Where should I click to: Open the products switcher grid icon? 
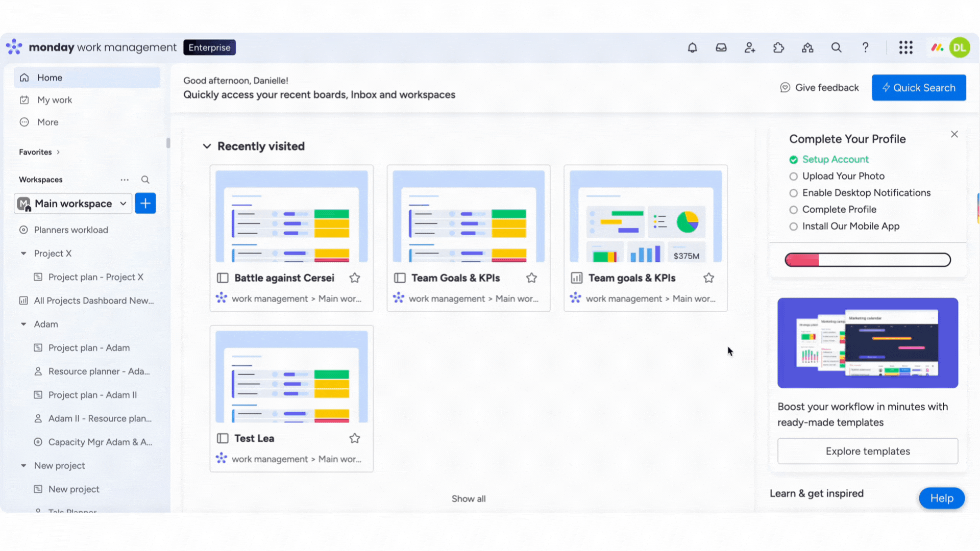click(906, 47)
